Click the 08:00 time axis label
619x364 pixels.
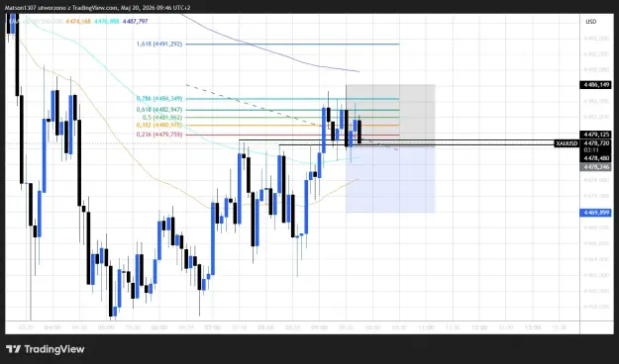tap(265, 327)
